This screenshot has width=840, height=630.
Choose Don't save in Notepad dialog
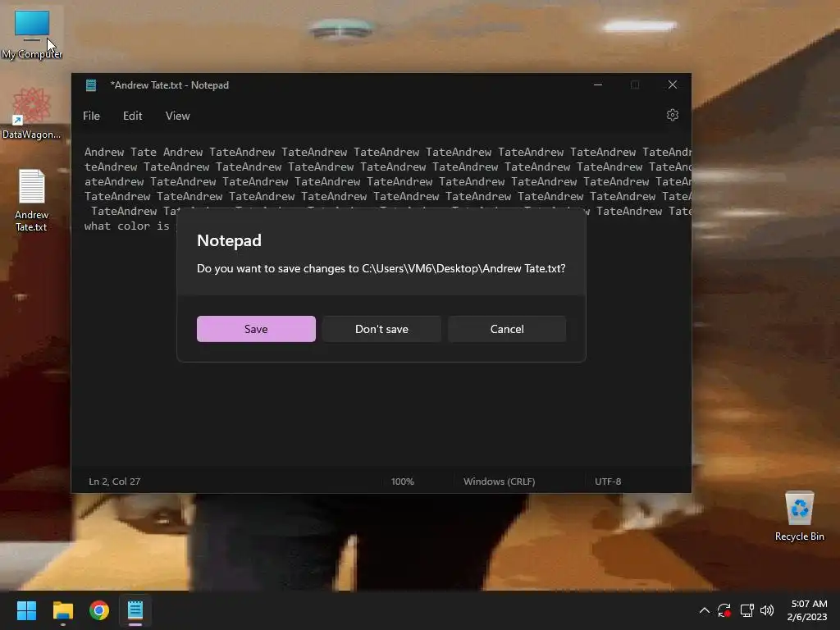point(381,329)
